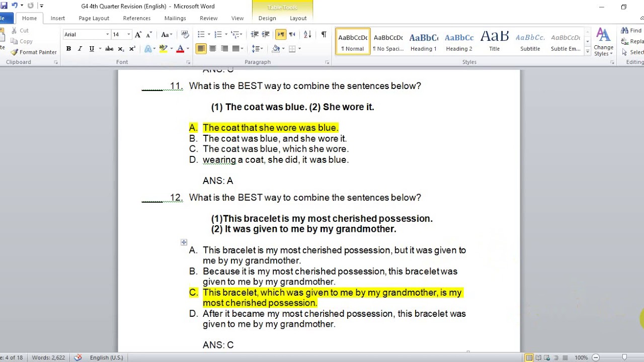Apply the Heading 2 style
Screen dimensions: 644x362
tap(459, 41)
